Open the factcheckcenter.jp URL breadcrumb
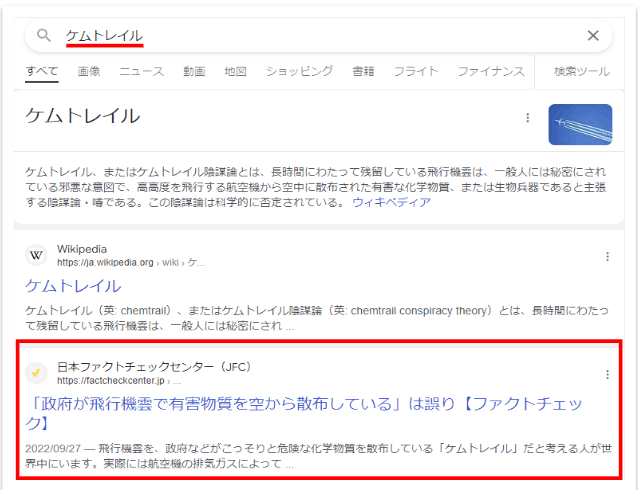 pyautogui.click(x=119, y=381)
